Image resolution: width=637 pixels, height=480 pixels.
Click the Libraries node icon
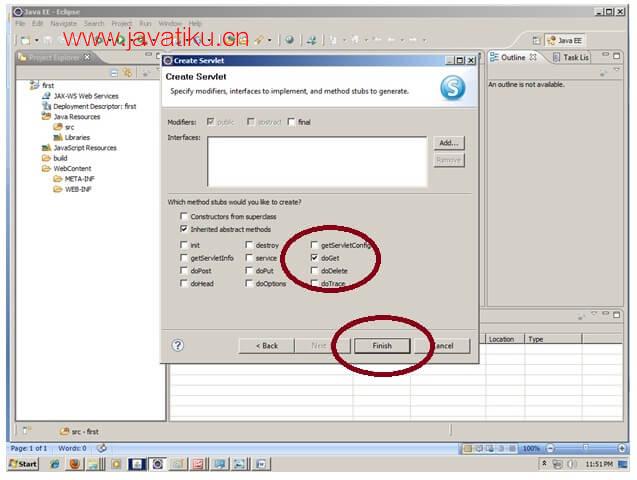tap(58, 137)
